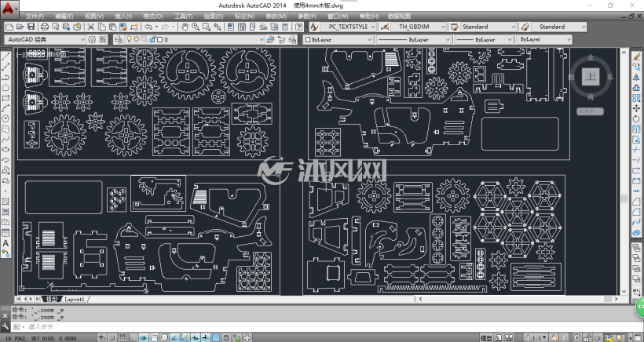The image size is (644, 342).
Task: Open the Help question mark icon
Action: coord(298,27)
